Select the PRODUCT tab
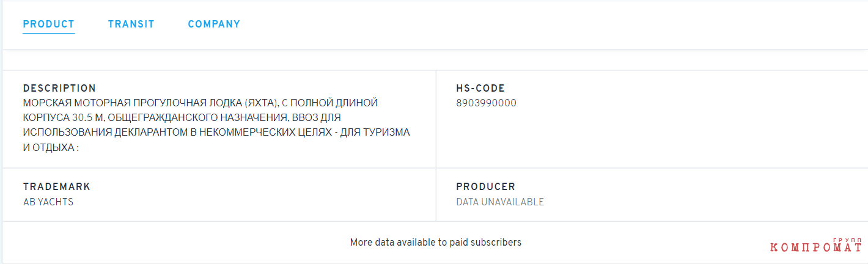 (49, 24)
